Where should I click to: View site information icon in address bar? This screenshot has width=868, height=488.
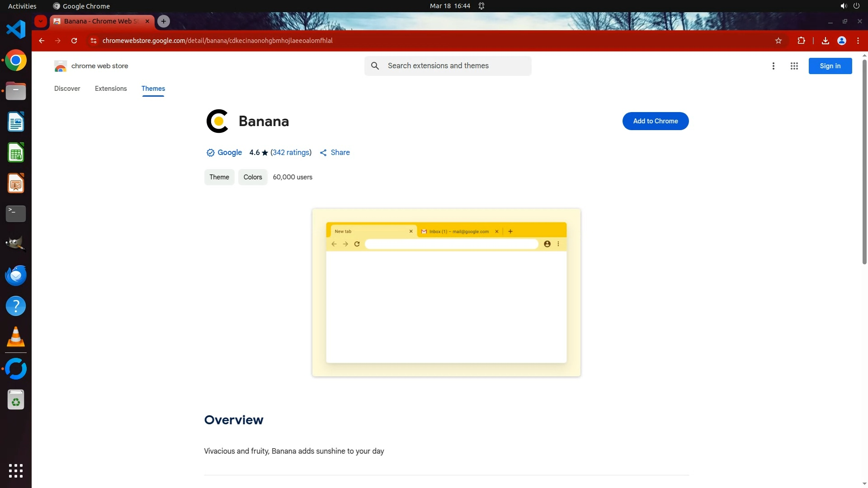[x=94, y=41]
